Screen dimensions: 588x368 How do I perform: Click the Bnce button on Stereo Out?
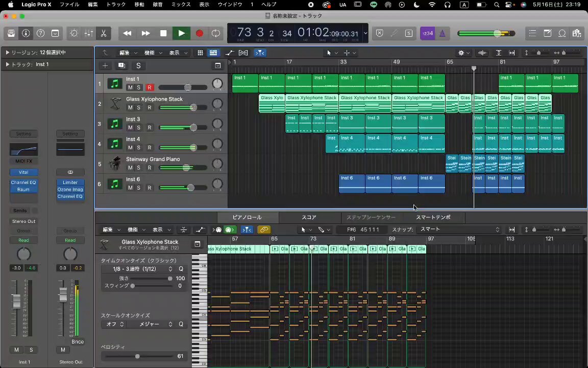click(x=78, y=342)
